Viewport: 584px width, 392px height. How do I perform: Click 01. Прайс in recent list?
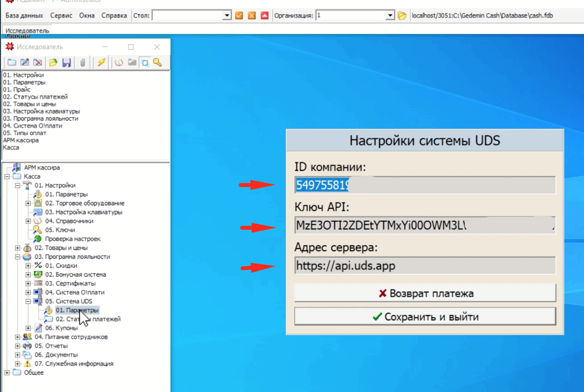[17, 89]
